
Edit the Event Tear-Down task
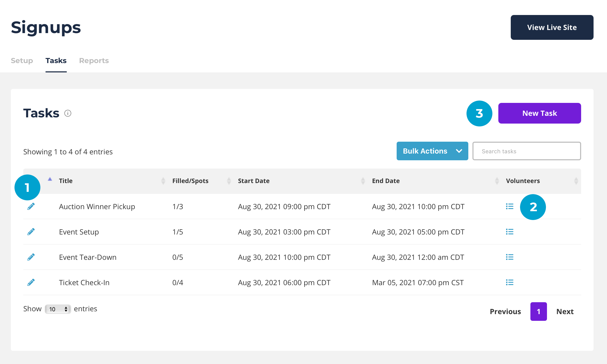pos(31,257)
